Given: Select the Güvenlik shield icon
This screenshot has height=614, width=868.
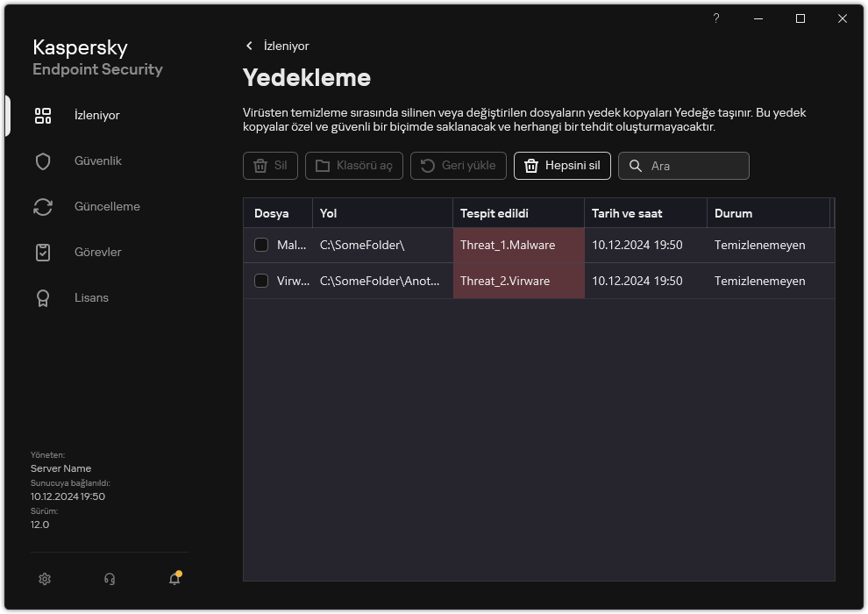Looking at the screenshot, I should (43, 161).
